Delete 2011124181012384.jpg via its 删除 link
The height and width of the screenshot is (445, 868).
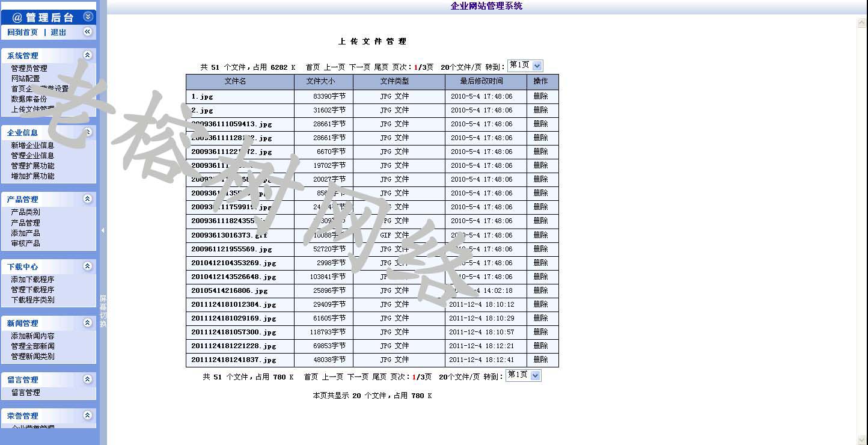tap(540, 304)
